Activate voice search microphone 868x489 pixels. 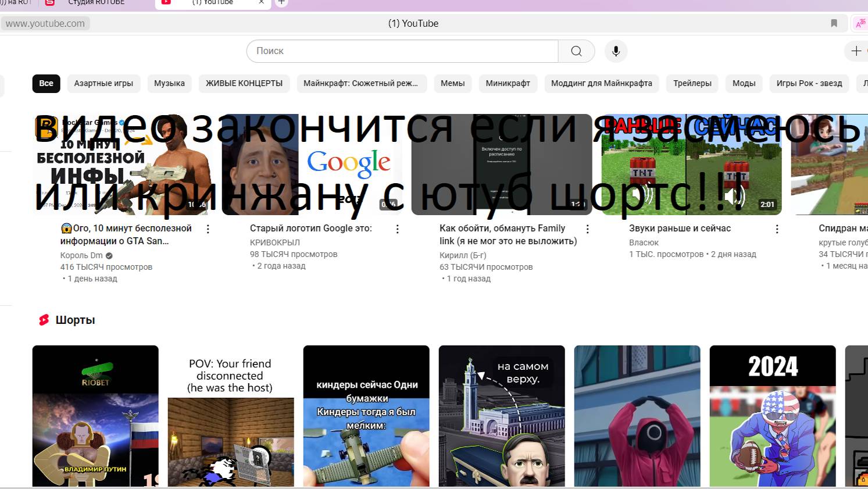(x=616, y=51)
